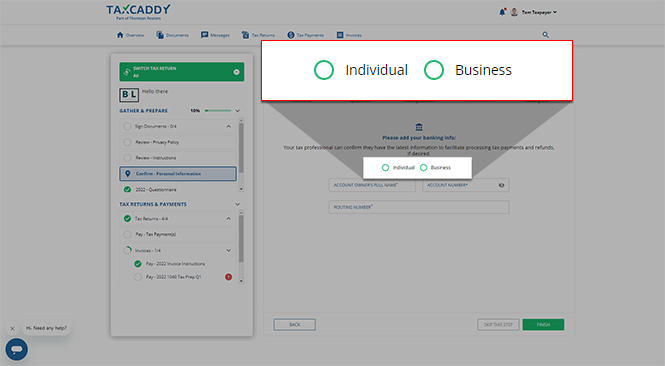The image size is (665, 366).
Task: Click the Gather & Prepare list scrollbar
Action: pyautogui.click(x=241, y=148)
